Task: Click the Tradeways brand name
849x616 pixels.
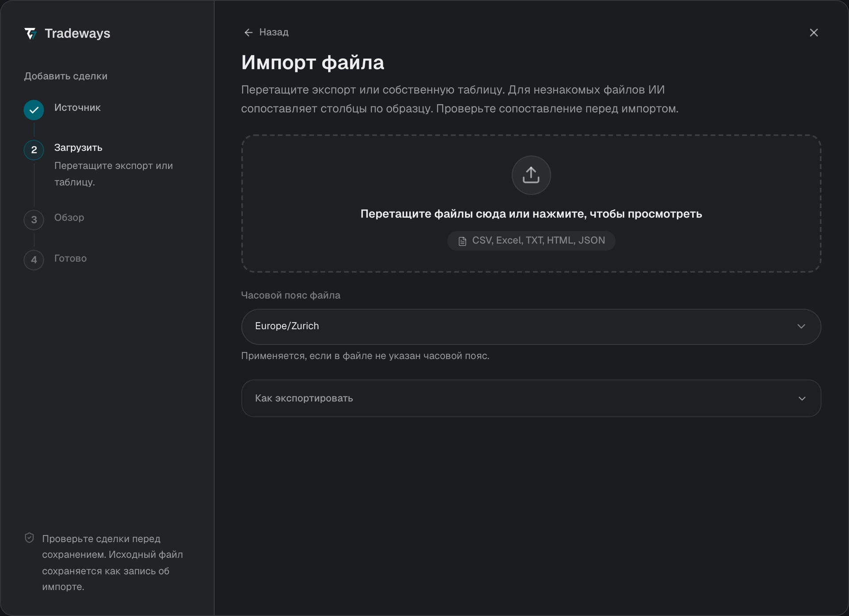Action: (x=77, y=34)
